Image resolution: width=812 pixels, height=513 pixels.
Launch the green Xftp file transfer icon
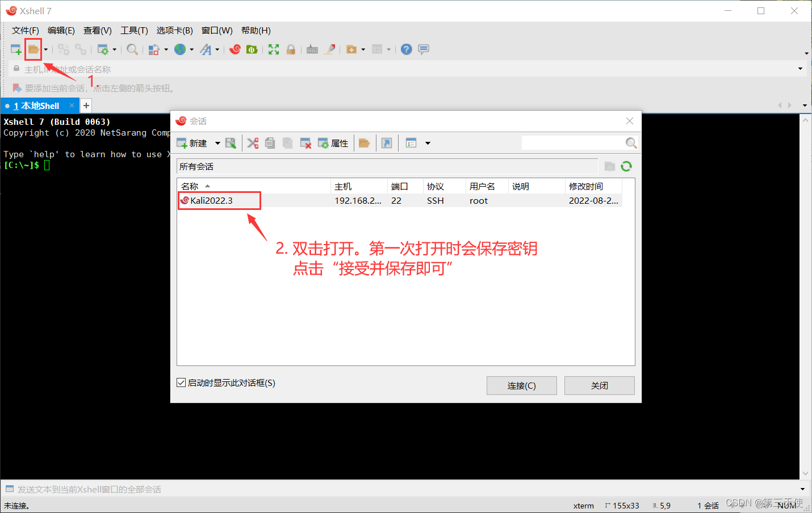tap(251, 49)
